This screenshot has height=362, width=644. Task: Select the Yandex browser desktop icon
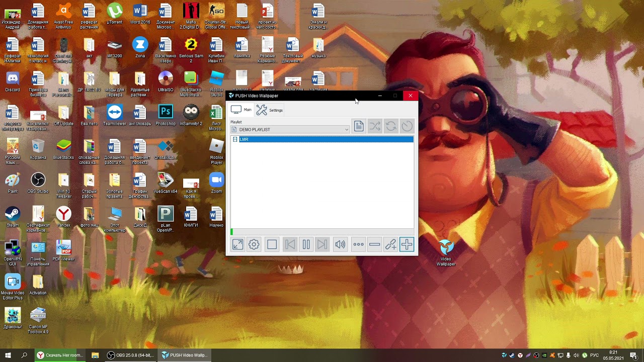point(63,217)
